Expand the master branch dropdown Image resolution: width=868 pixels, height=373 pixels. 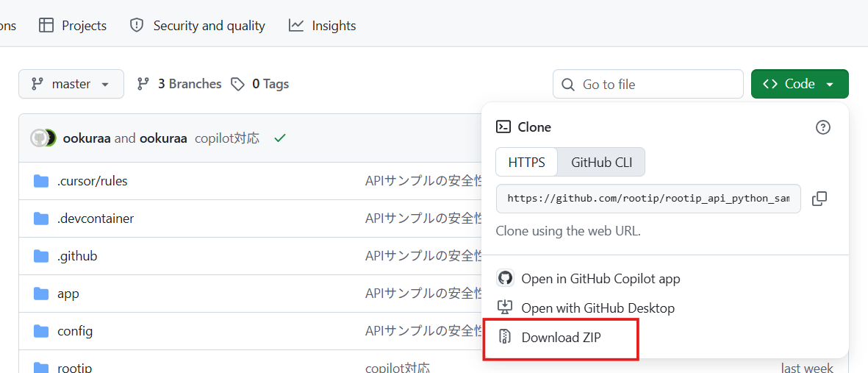click(x=71, y=85)
